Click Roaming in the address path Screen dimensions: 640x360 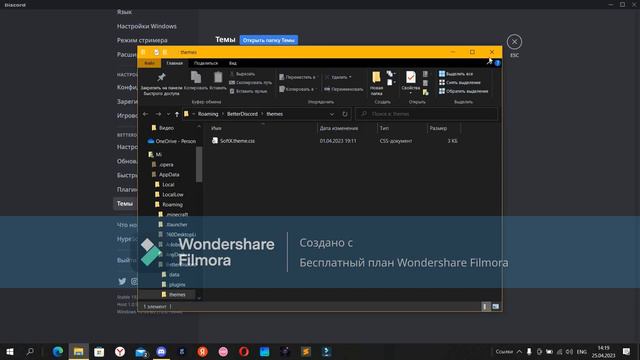208,114
